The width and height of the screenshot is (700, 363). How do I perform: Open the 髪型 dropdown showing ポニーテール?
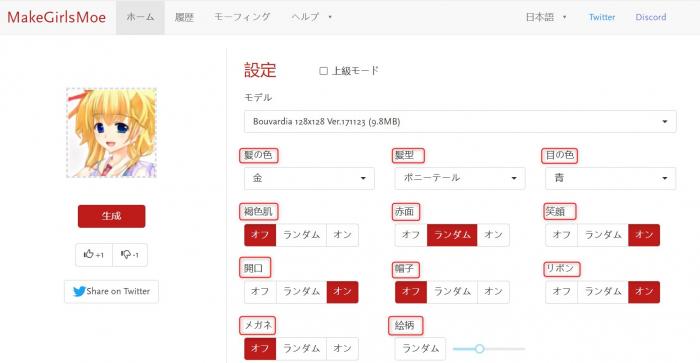460,178
